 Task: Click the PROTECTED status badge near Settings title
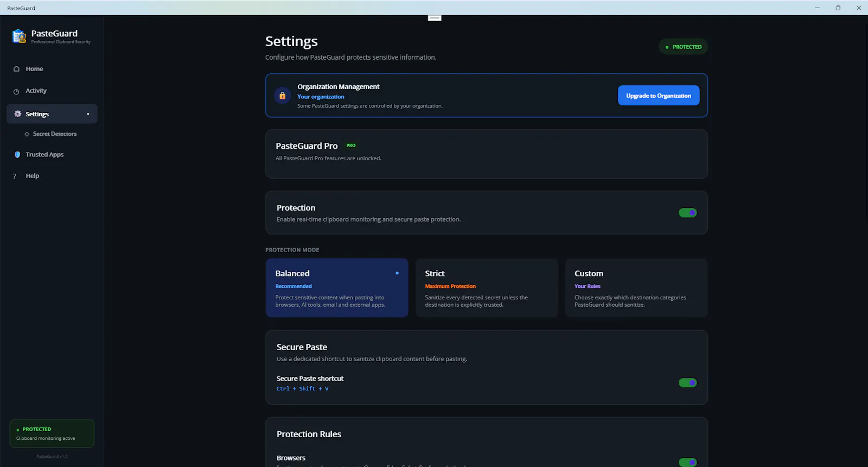[x=684, y=47]
